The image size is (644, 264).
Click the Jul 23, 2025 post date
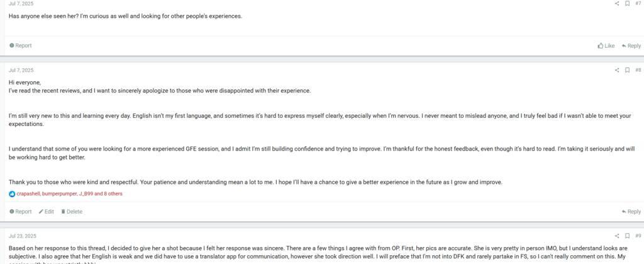(22, 236)
